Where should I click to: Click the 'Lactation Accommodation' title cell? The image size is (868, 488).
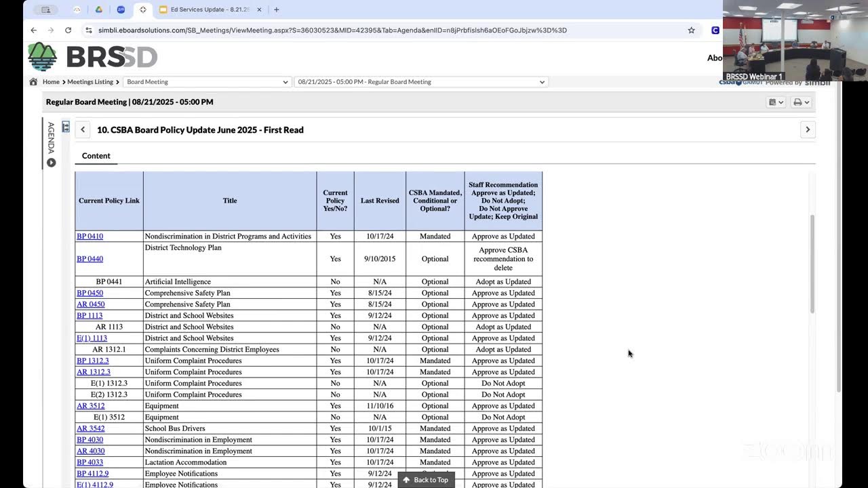coord(230,462)
